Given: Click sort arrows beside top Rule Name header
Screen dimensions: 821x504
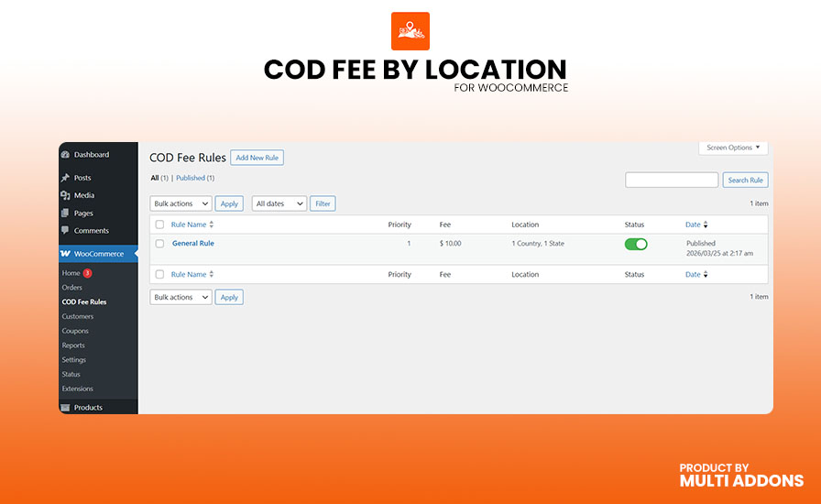Looking at the screenshot, I should 212,225.
